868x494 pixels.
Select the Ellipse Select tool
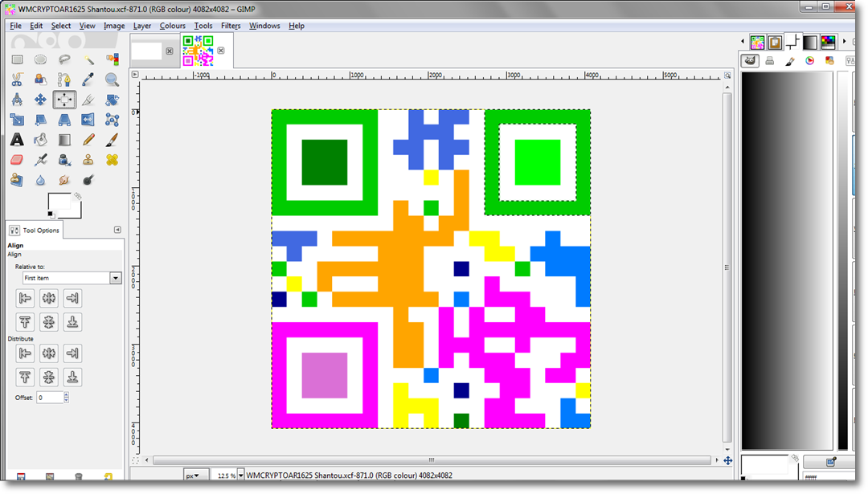pyautogui.click(x=40, y=59)
